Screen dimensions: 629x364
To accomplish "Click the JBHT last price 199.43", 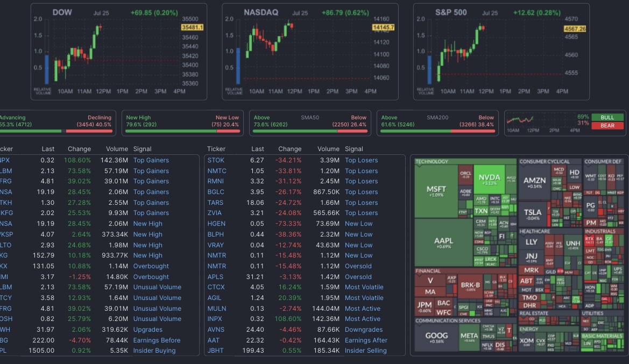I will 253,351.
